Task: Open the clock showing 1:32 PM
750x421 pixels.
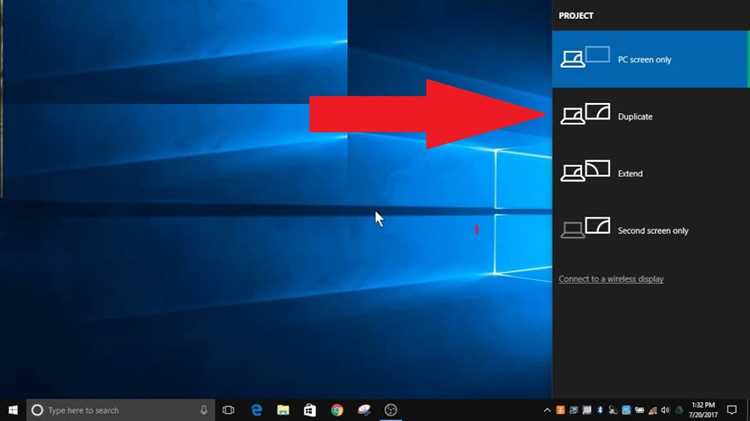Action: [x=703, y=410]
